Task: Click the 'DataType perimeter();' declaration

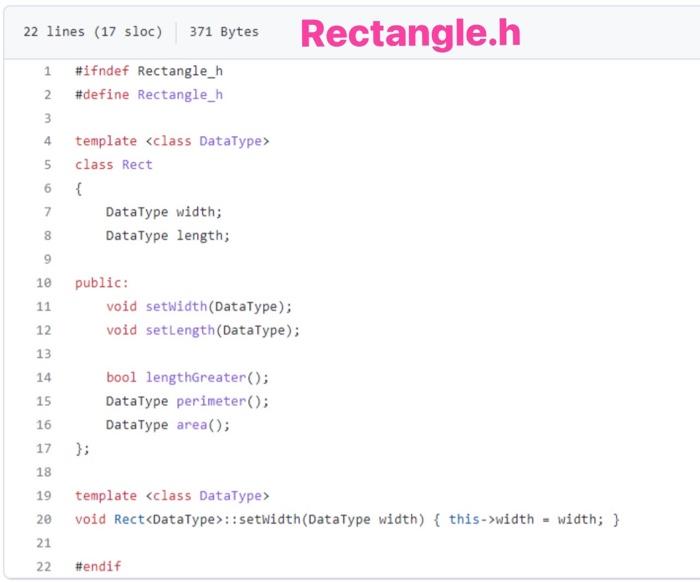Action: coord(188,401)
